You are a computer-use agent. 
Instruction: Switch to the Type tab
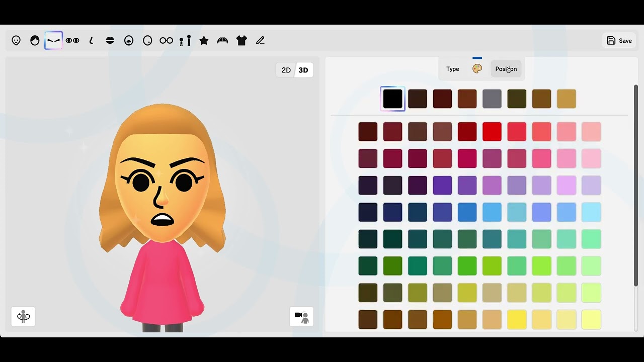coord(453,69)
